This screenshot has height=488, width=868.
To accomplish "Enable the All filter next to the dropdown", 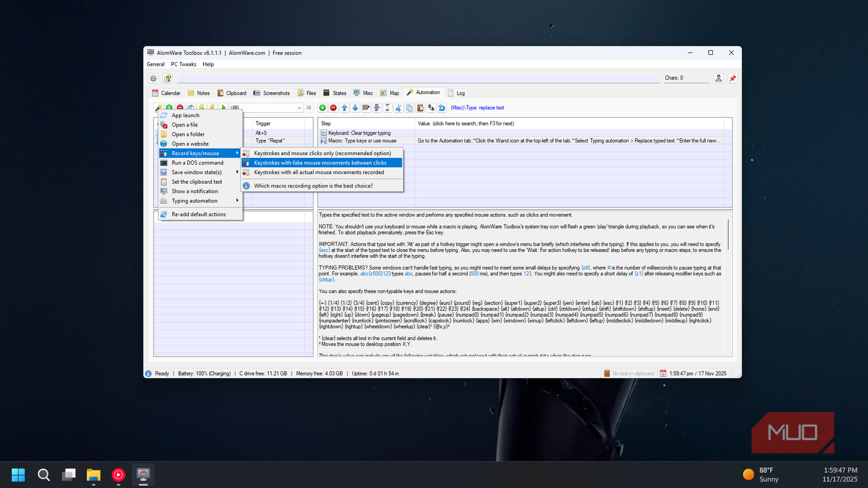I will [308, 107].
